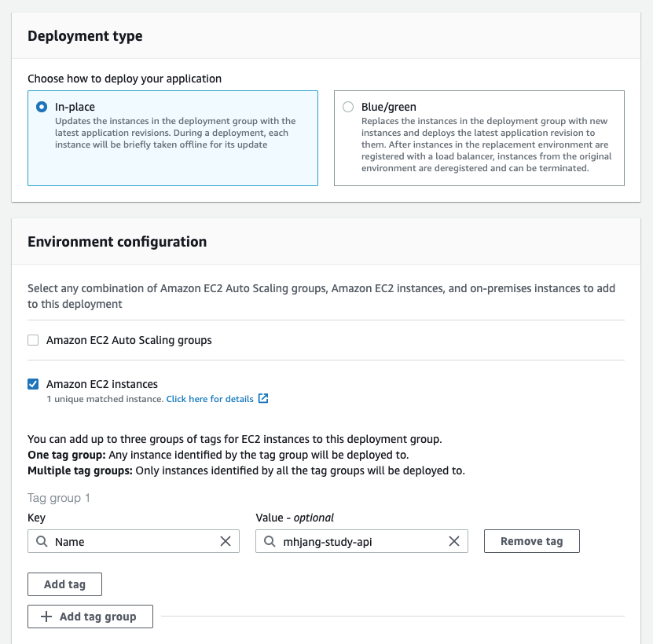
Task: Open the 'Click here for details' link
Action: [x=210, y=399]
